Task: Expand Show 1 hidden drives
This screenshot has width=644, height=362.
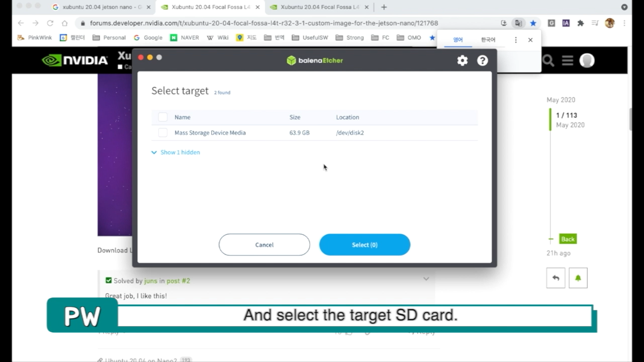Action: (176, 152)
